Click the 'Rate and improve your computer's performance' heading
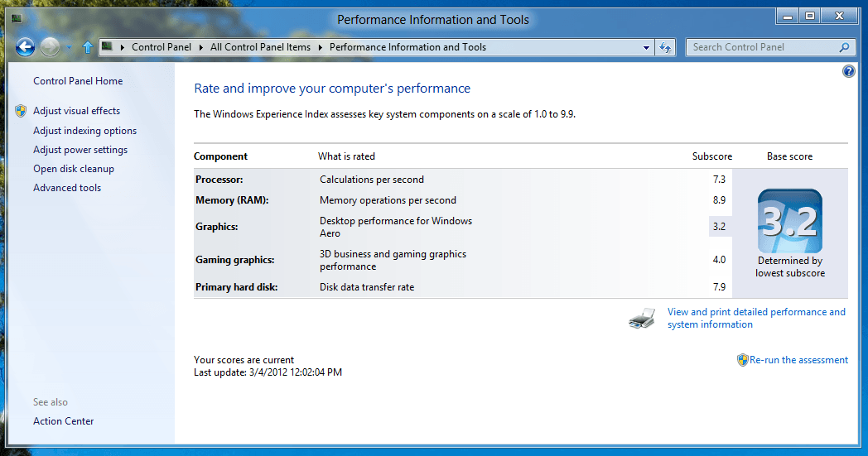 [332, 89]
